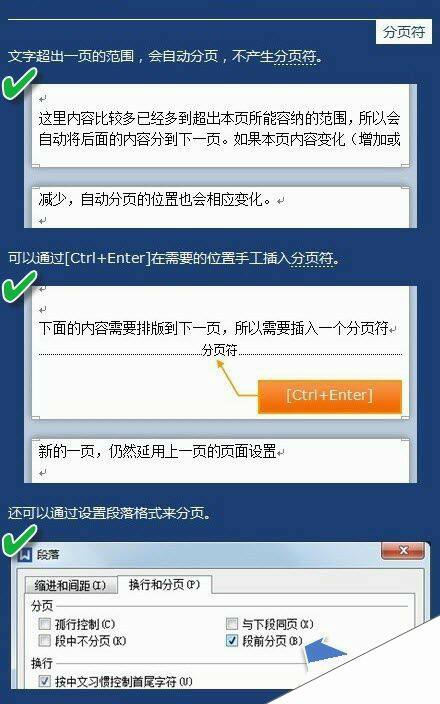
Task: Click the third green checkmark above the 段落 dialog
Action: [x=19, y=540]
